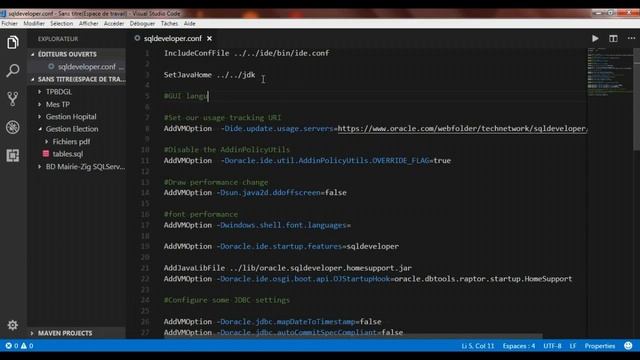Open the Fichier menu
Screen dimensions: 640x360
[x=9, y=24]
